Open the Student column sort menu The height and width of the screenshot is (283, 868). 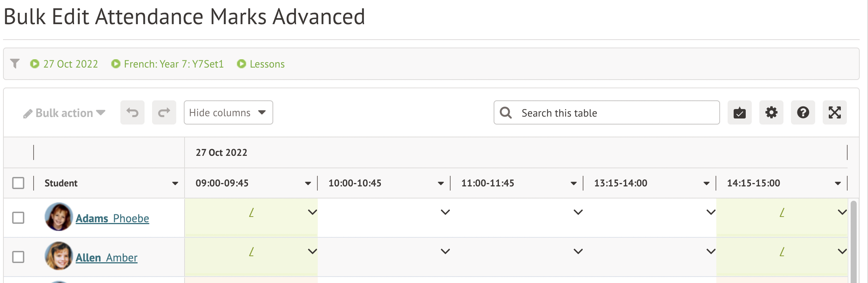pyautogui.click(x=175, y=183)
